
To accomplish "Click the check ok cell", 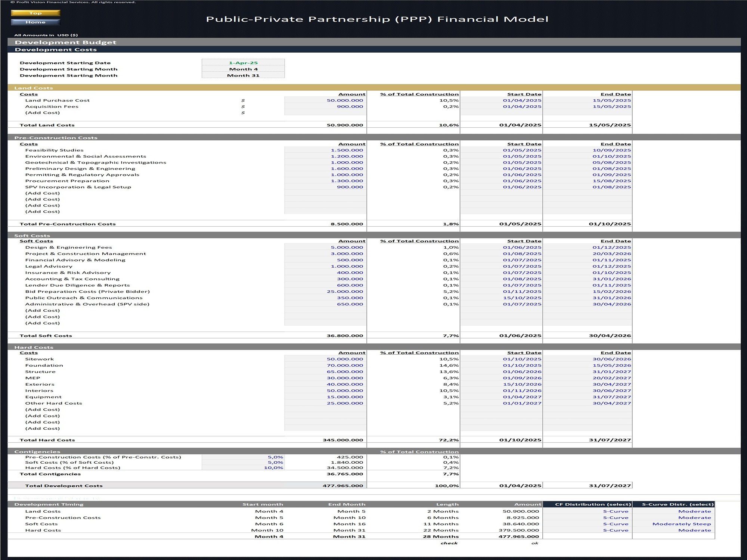I will pos(535,543).
